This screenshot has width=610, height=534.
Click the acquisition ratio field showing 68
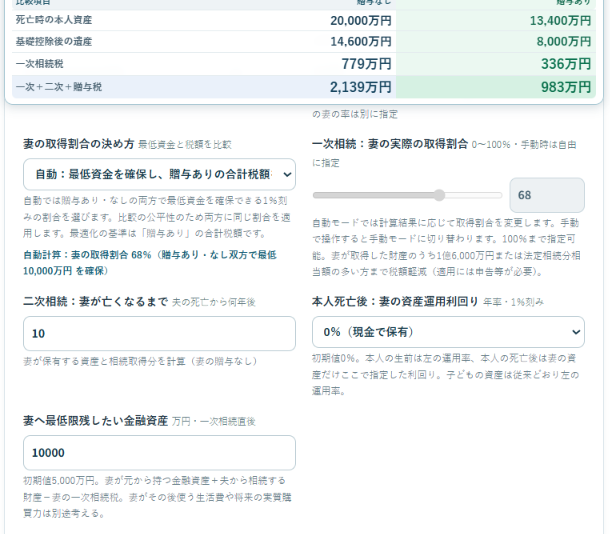[547, 195]
